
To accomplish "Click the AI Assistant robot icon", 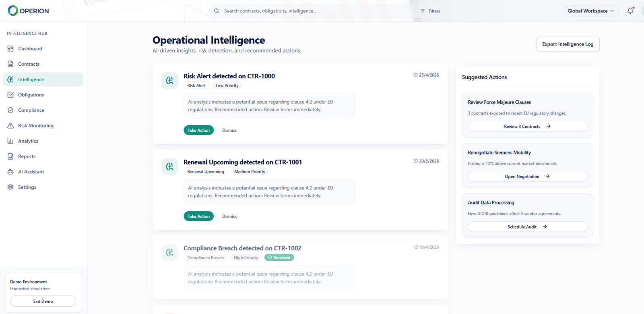I will tap(10, 172).
